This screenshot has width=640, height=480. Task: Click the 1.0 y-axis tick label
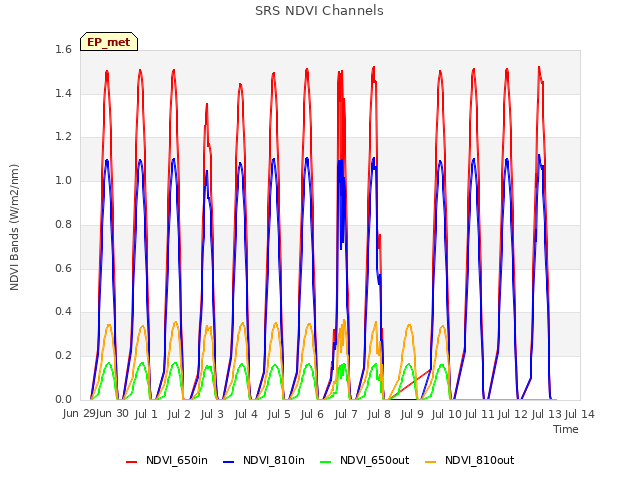(x=63, y=180)
